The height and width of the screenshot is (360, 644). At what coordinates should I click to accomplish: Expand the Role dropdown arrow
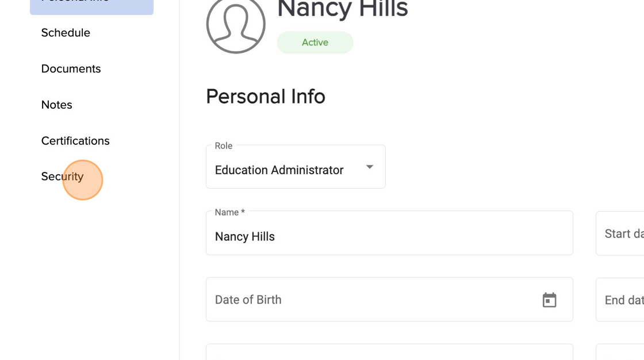[x=370, y=167]
